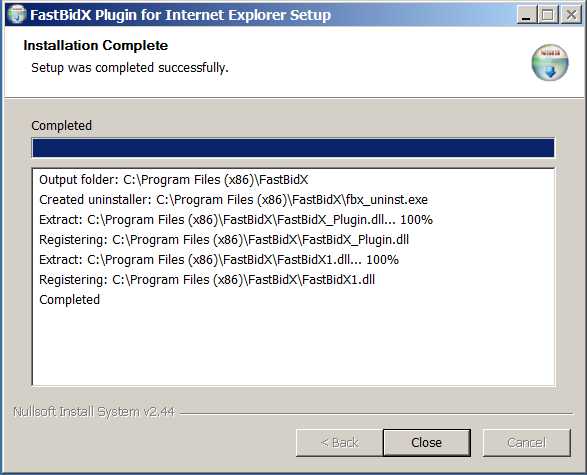This screenshot has height=475, width=587.
Task: Click the Close button
Action: click(x=426, y=443)
